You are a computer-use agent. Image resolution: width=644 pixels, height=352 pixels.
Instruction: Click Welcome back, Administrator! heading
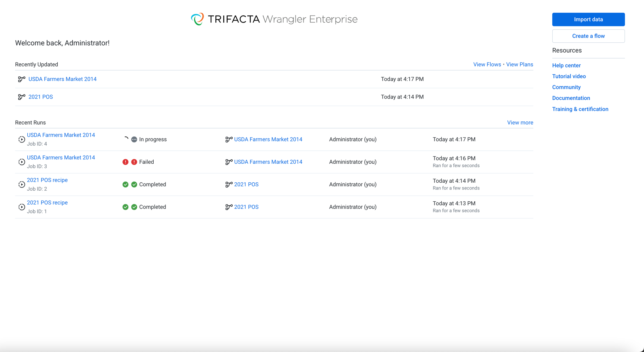pos(62,43)
